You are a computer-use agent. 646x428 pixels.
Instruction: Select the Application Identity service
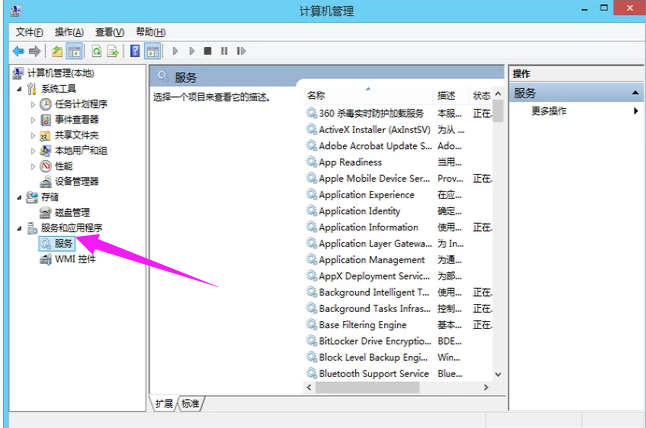coord(359,211)
